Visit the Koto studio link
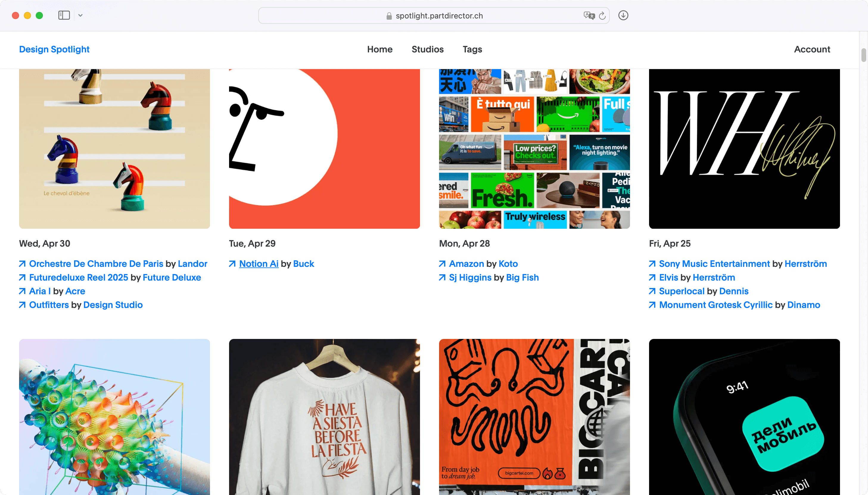Viewport: 868px width, 495px height. [x=508, y=264]
